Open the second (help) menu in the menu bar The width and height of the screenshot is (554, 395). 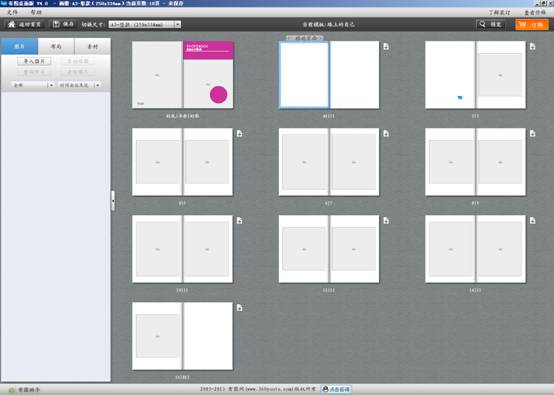[x=36, y=12]
